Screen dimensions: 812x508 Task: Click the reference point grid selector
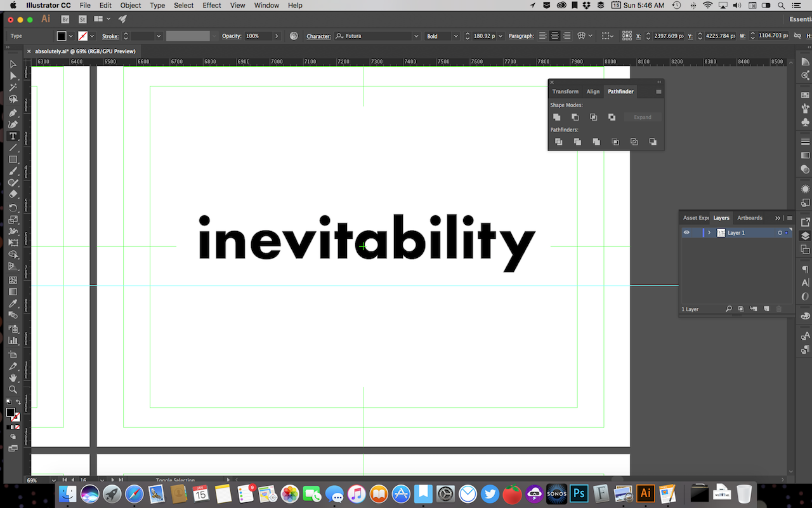(x=627, y=36)
